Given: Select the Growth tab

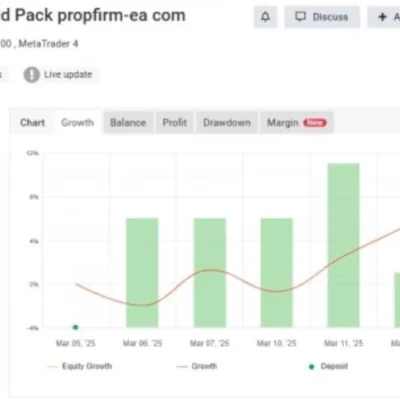Looking at the screenshot, I should [77, 123].
